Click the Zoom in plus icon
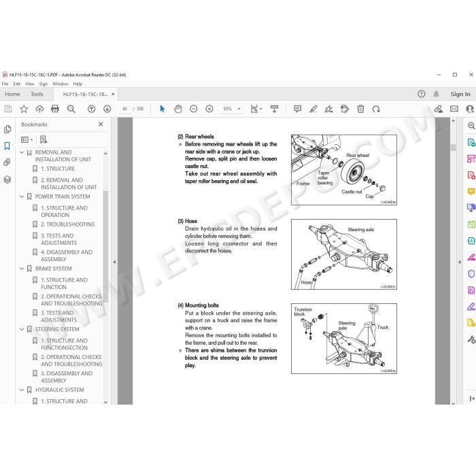476x476 pixels. click(x=209, y=109)
